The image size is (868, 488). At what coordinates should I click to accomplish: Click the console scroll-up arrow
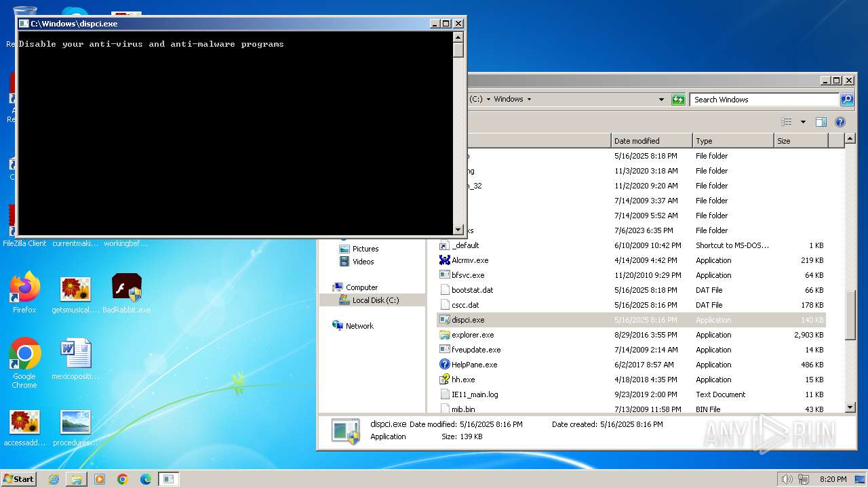pos(458,37)
